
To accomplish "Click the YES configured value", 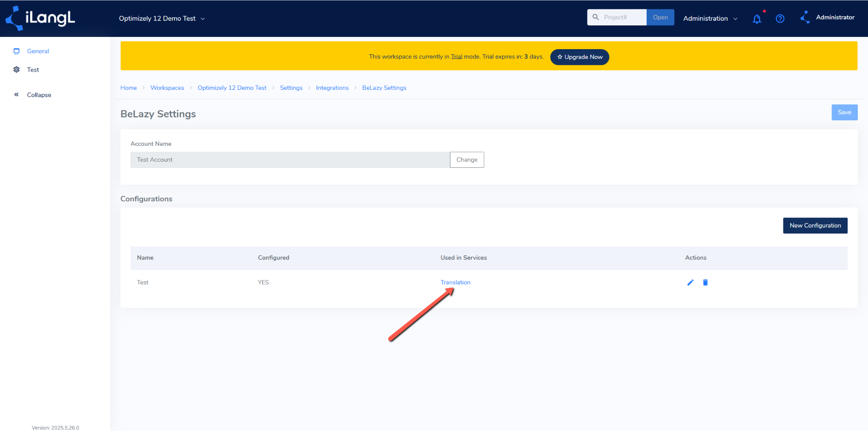I will click(x=263, y=282).
